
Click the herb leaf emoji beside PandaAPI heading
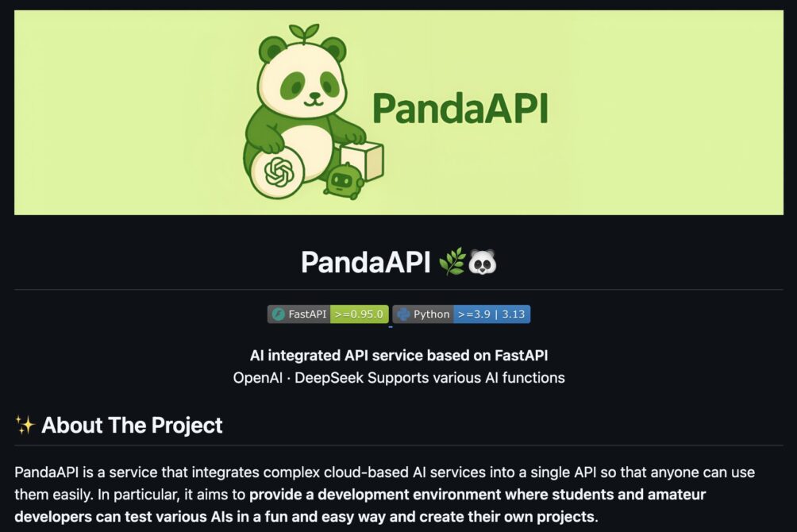tap(452, 263)
